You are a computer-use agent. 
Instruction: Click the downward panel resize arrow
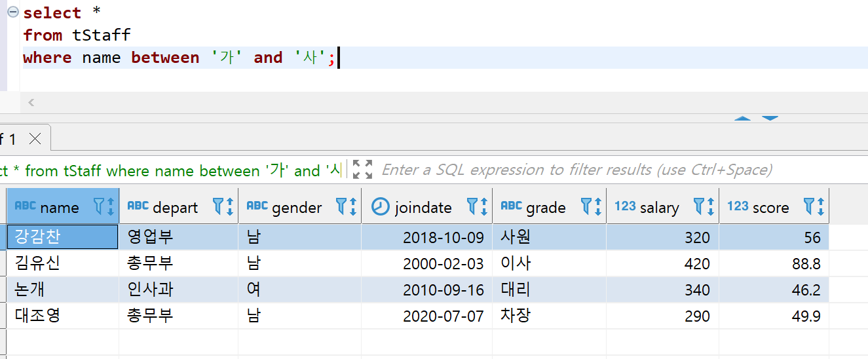click(x=770, y=119)
